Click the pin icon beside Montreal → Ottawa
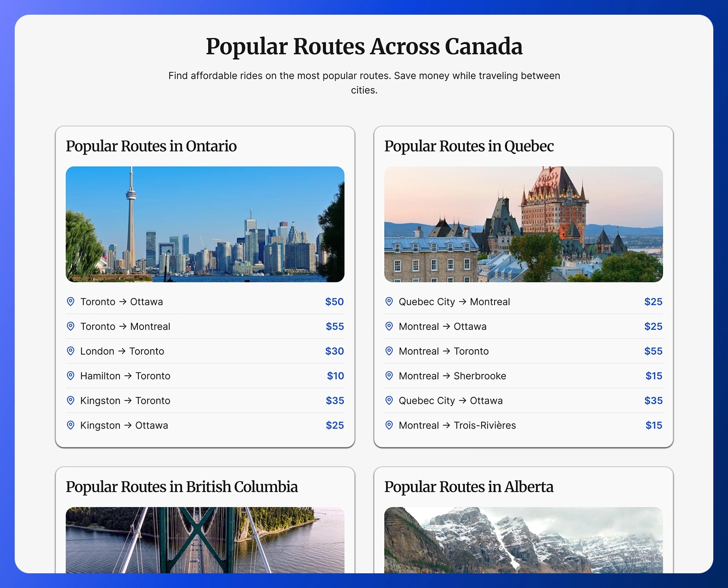 (x=389, y=326)
